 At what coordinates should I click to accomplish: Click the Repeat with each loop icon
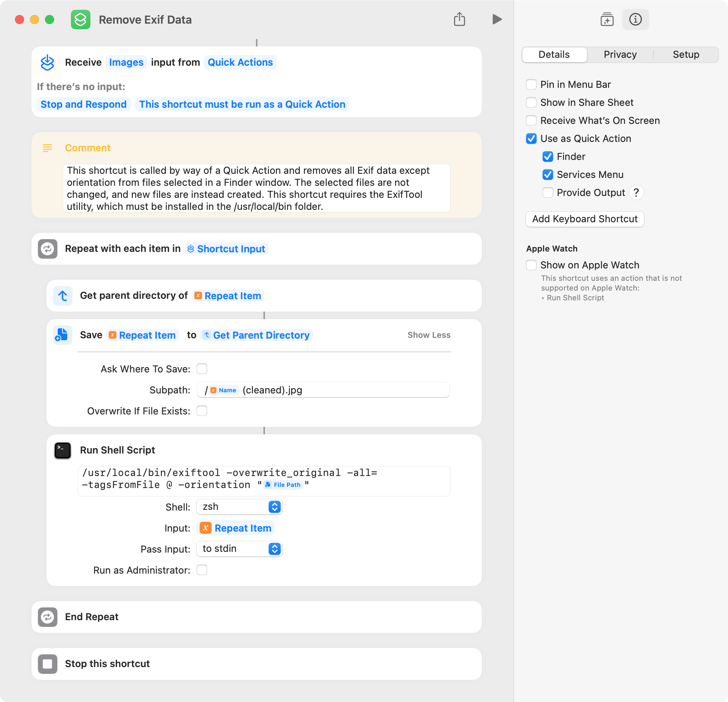click(x=48, y=249)
